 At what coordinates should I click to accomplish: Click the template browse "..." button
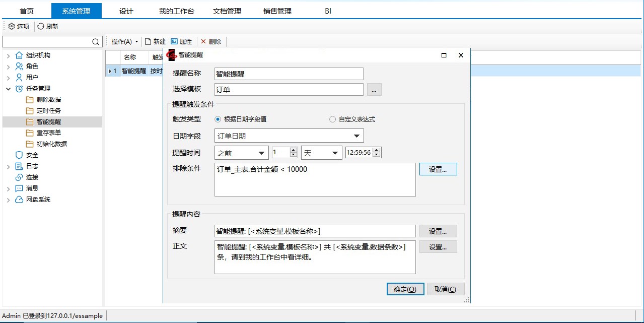pos(374,90)
